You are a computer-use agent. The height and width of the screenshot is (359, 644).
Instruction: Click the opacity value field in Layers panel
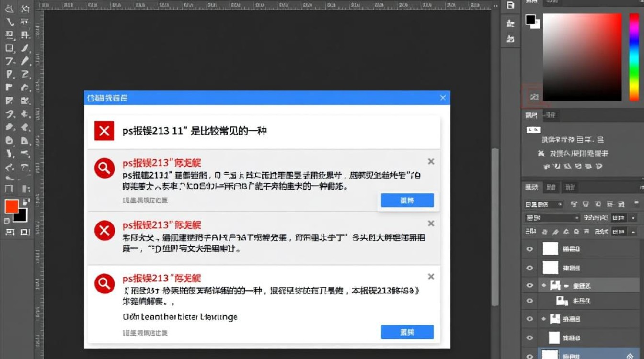pos(618,218)
